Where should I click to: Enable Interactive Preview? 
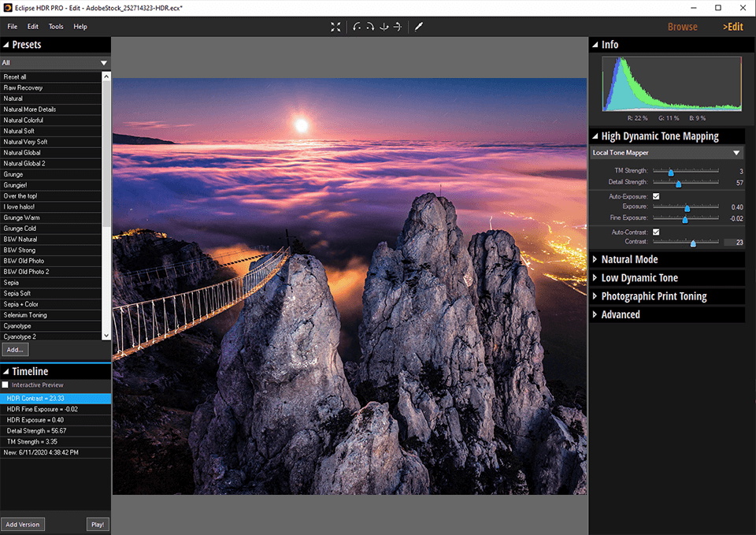click(6, 385)
